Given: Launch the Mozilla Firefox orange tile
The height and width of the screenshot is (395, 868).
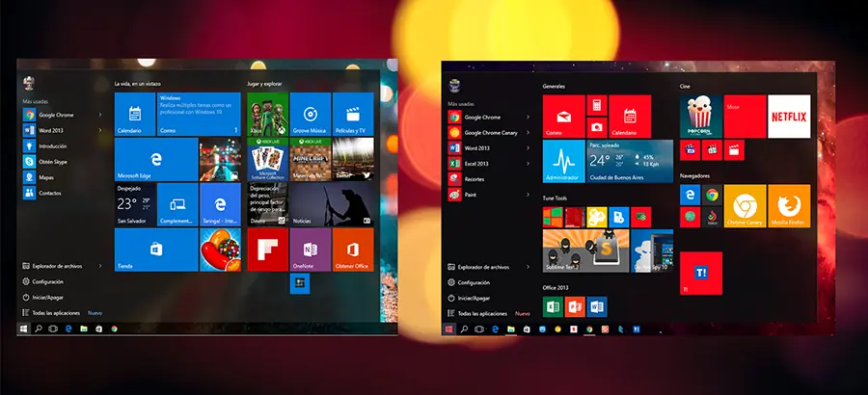Looking at the screenshot, I should pyautogui.click(x=789, y=206).
